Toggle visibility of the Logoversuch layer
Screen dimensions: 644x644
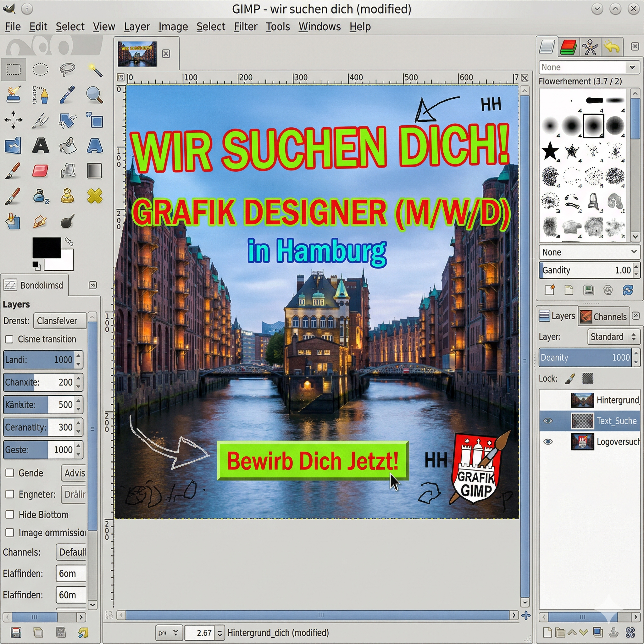pyautogui.click(x=548, y=442)
